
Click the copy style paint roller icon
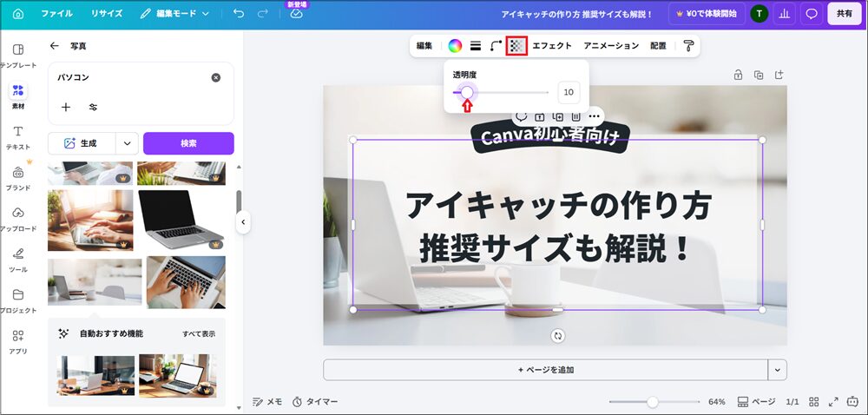pos(688,46)
